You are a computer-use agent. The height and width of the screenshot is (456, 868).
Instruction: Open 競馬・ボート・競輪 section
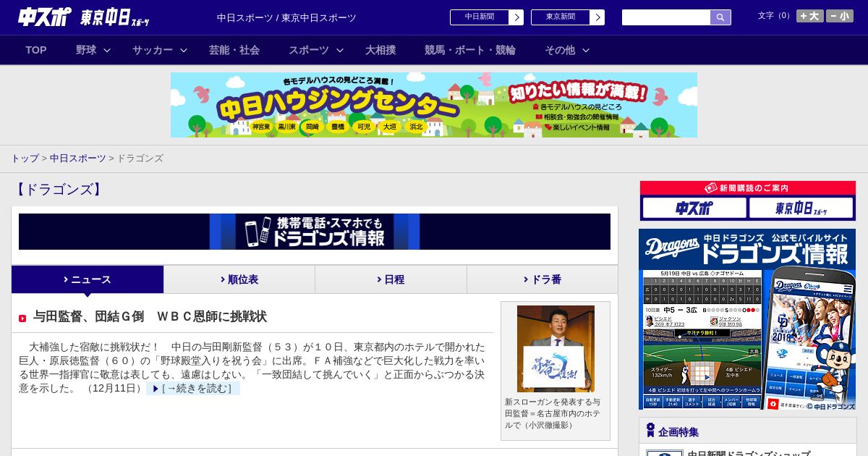(470, 50)
